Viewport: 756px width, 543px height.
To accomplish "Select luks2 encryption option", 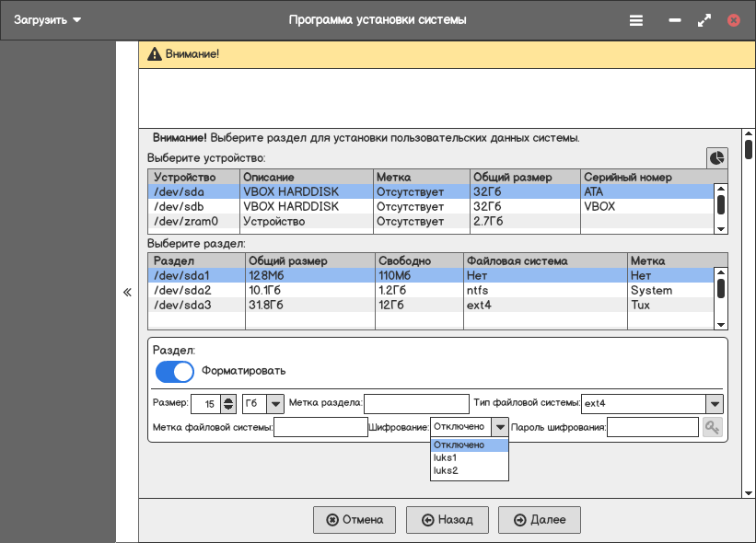I will (x=446, y=471).
